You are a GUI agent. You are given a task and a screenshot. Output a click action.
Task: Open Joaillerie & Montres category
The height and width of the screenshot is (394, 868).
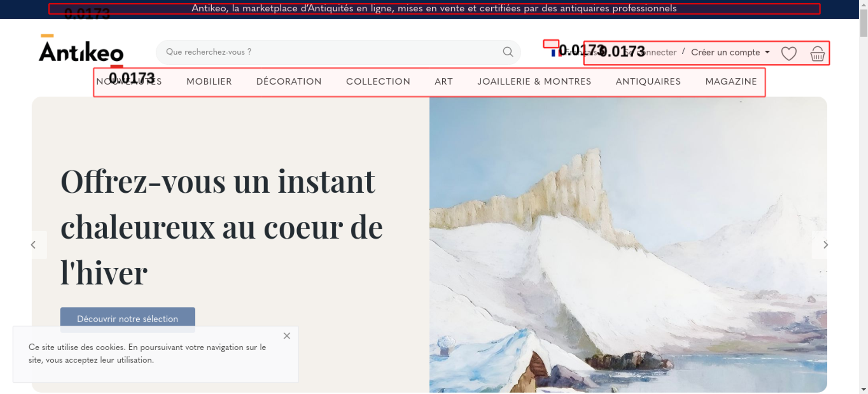[x=534, y=82]
